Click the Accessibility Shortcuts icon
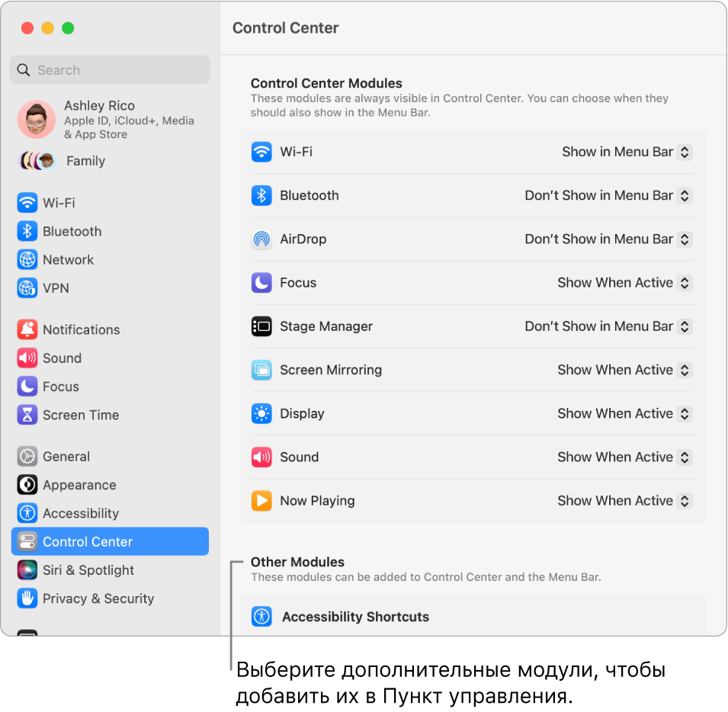The width and height of the screenshot is (728, 712). [261, 617]
